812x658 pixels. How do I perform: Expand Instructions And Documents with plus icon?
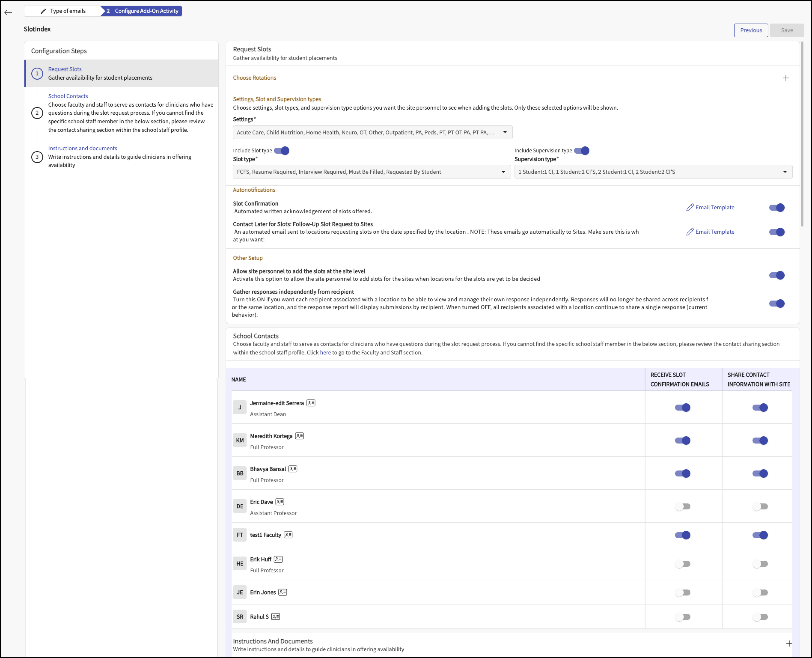pyautogui.click(x=789, y=644)
